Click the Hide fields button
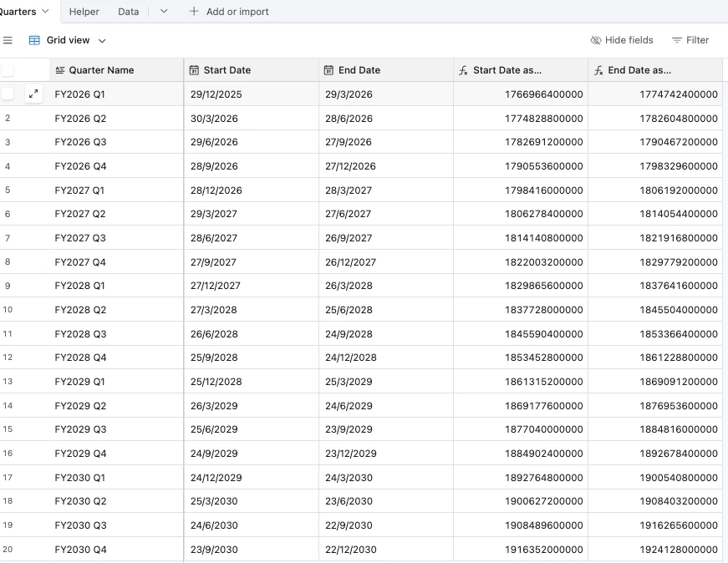Screen dimensions: 728x563 pos(622,40)
